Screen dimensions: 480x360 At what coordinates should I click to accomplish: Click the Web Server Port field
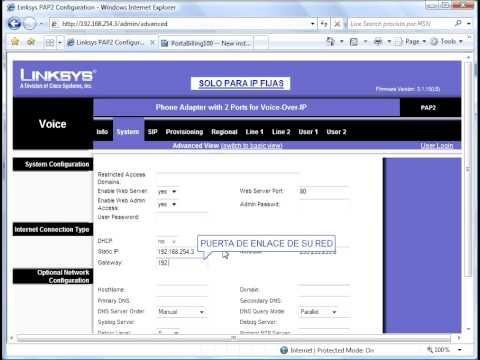(x=323, y=191)
